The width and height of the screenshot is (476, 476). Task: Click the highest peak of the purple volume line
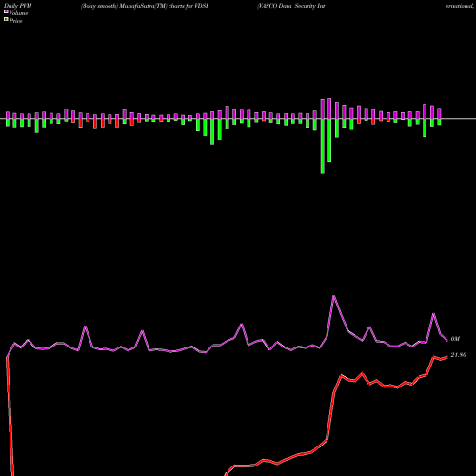point(334,296)
